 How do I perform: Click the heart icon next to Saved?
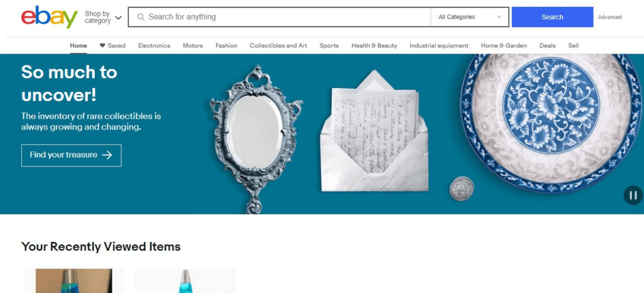pos(103,45)
